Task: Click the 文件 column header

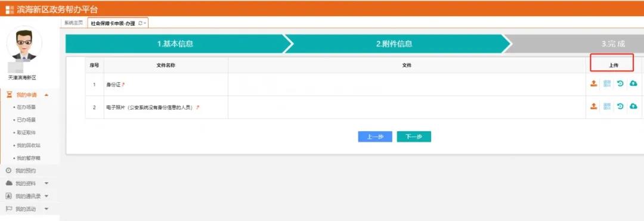Action: pos(407,65)
